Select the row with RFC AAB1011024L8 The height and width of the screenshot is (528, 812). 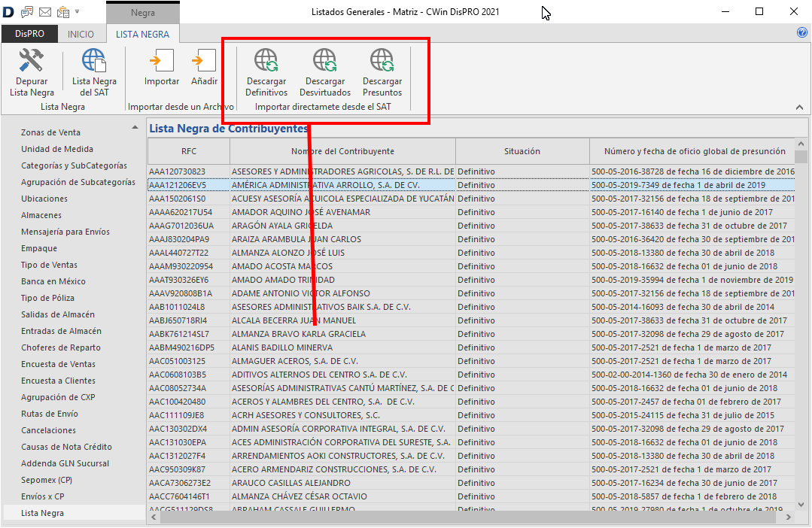[177, 307]
